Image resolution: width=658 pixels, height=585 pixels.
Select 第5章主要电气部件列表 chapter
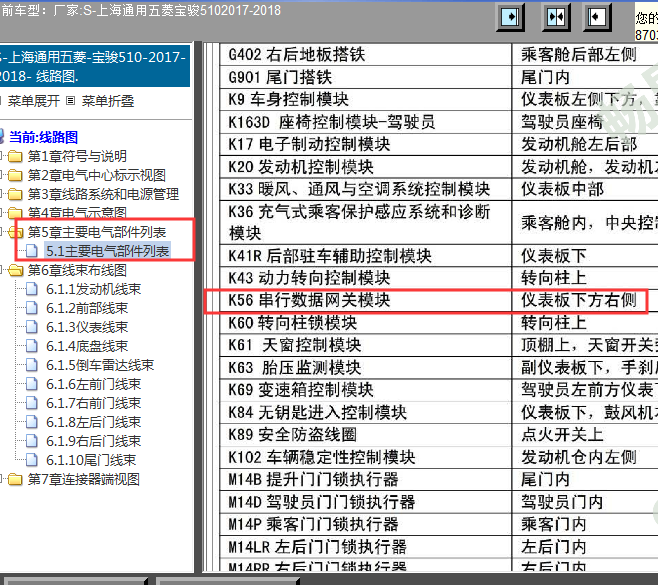tap(97, 232)
